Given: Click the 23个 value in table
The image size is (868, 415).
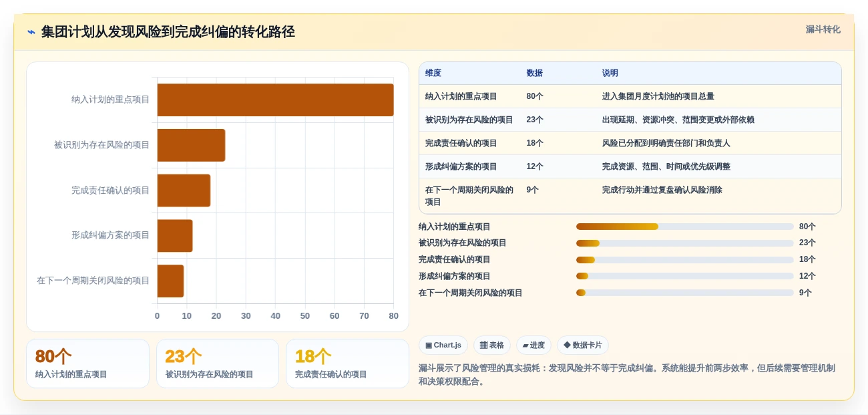Looking at the screenshot, I should pyautogui.click(x=535, y=120).
